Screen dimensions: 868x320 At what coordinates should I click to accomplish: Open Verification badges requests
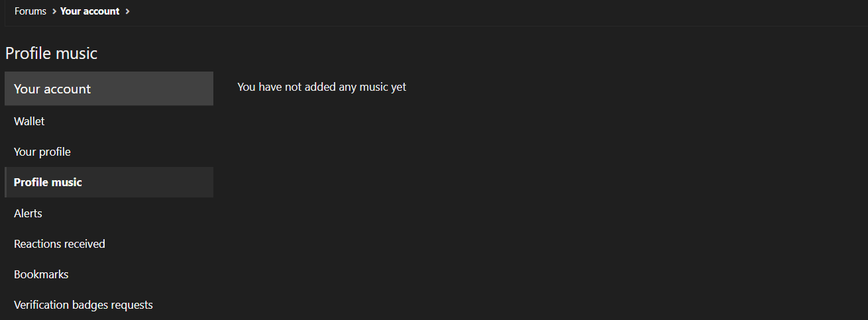click(x=83, y=305)
